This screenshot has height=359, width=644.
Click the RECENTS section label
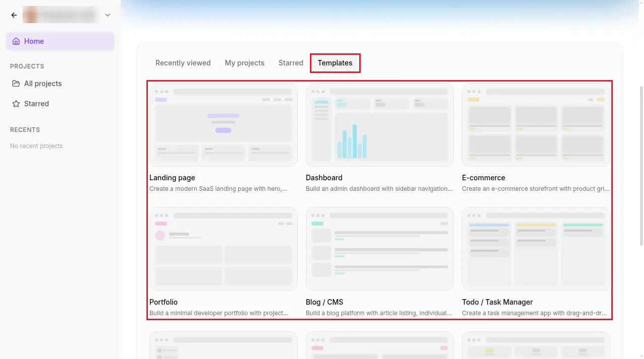[x=25, y=130]
